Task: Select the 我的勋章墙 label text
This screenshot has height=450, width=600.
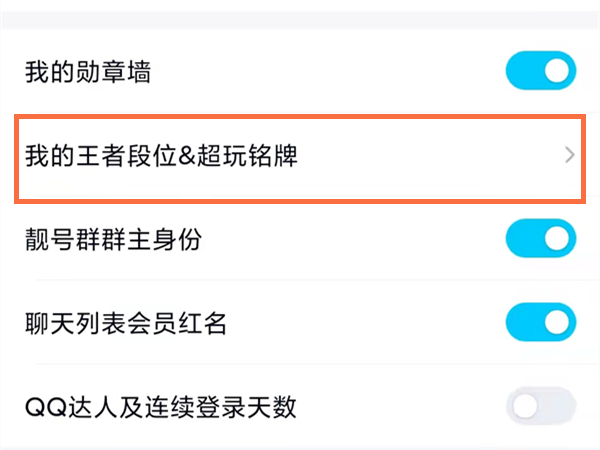Action: coord(87,73)
